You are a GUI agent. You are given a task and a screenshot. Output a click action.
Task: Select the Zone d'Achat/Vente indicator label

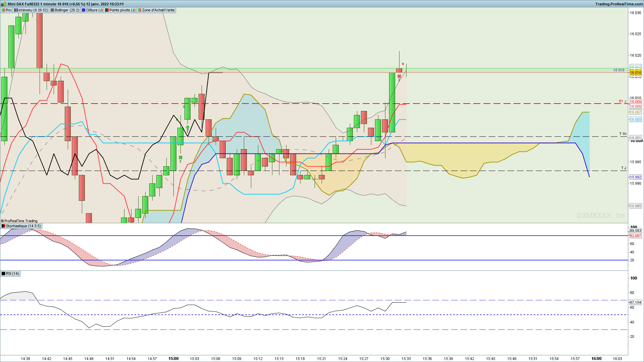[x=156, y=10]
